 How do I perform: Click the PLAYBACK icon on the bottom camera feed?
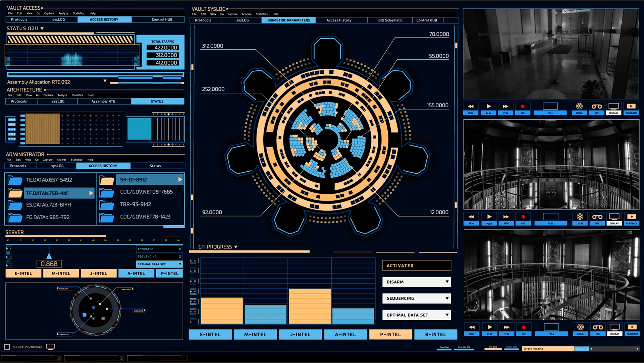pos(632,327)
